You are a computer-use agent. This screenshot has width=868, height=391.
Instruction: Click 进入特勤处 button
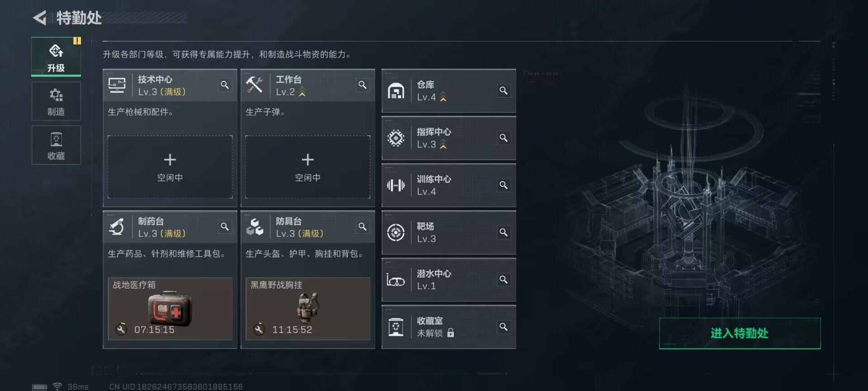[740, 334]
